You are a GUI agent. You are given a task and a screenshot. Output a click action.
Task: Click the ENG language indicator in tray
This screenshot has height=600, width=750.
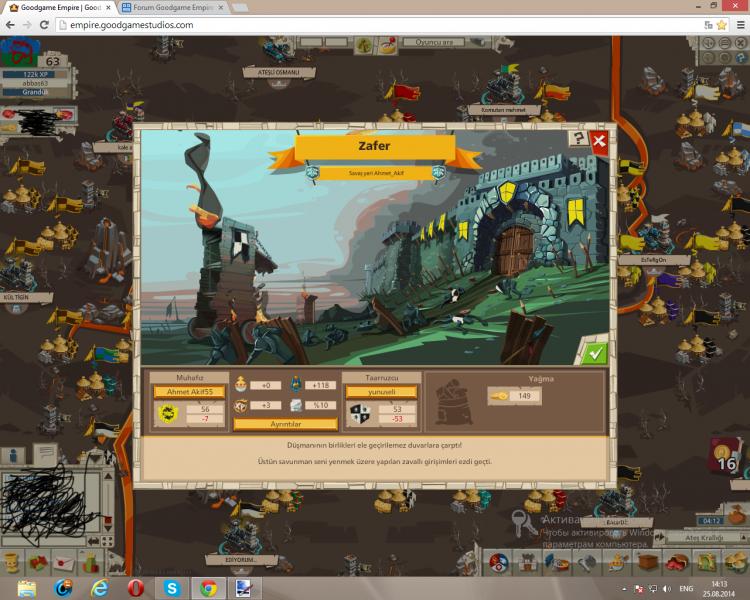pos(686,589)
